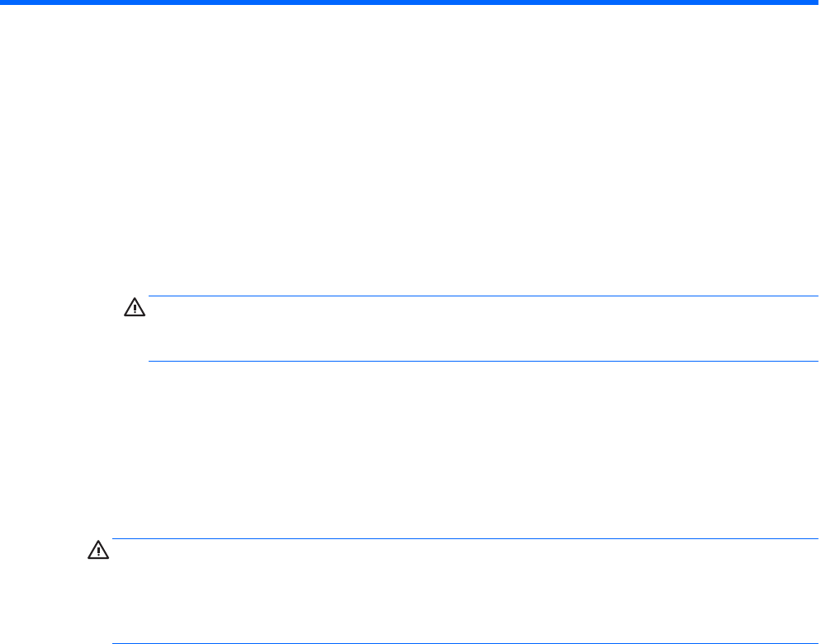Screen dimensions: 819x644
Task: Click the left end of the blue header bar
Action: [4, 3]
